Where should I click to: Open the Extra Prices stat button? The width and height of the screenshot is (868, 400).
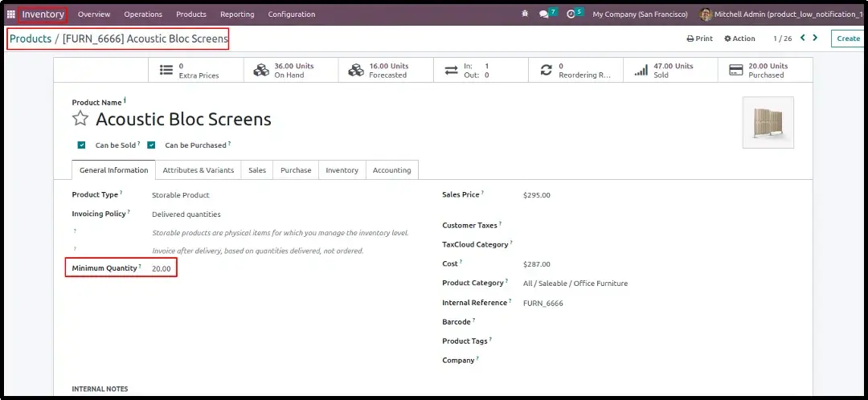[x=196, y=70]
